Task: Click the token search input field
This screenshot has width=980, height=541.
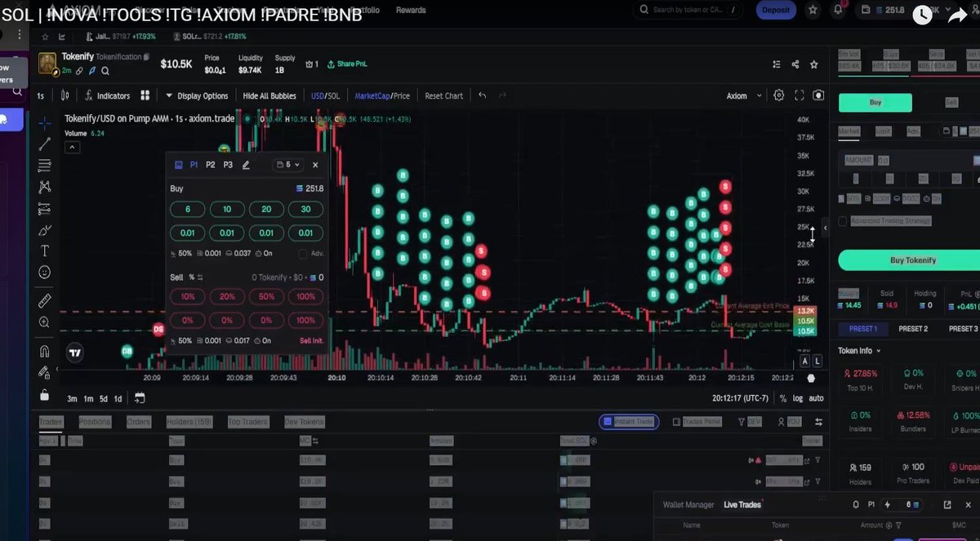Action: pyautogui.click(x=688, y=10)
